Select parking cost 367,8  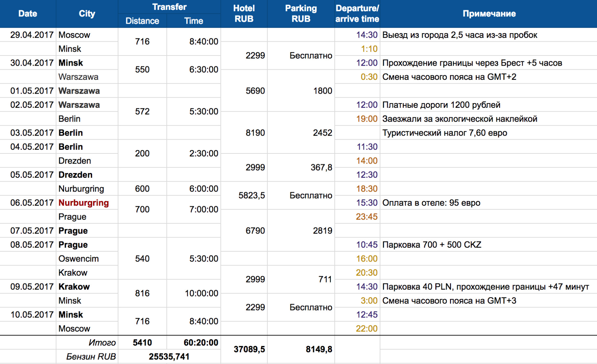pyautogui.click(x=301, y=168)
